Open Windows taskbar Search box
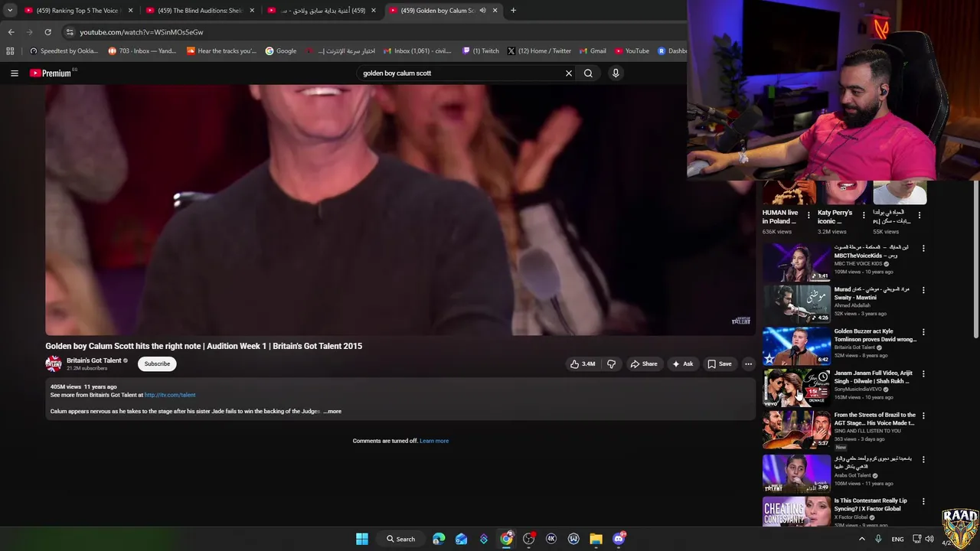Screen dimensions: 980x551 click(400, 539)
